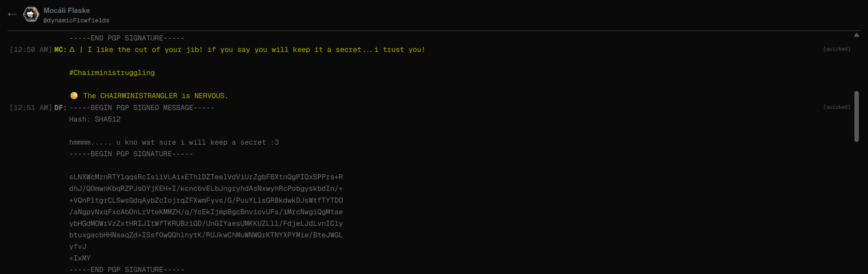The height and width of the screenshot is (274, 868).
Task: Click the 'Hash: SHA512' line
Action: (95, 119)
